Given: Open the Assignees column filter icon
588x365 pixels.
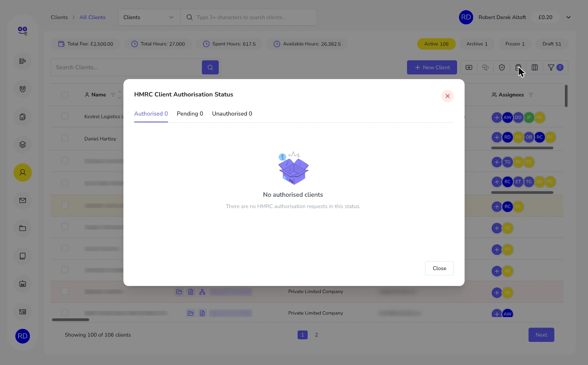Looking at the screenshot, I should coord(531,95).
